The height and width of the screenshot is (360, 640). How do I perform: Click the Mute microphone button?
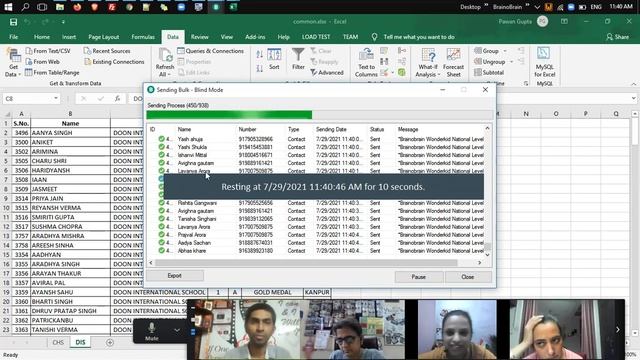[151, 331]
